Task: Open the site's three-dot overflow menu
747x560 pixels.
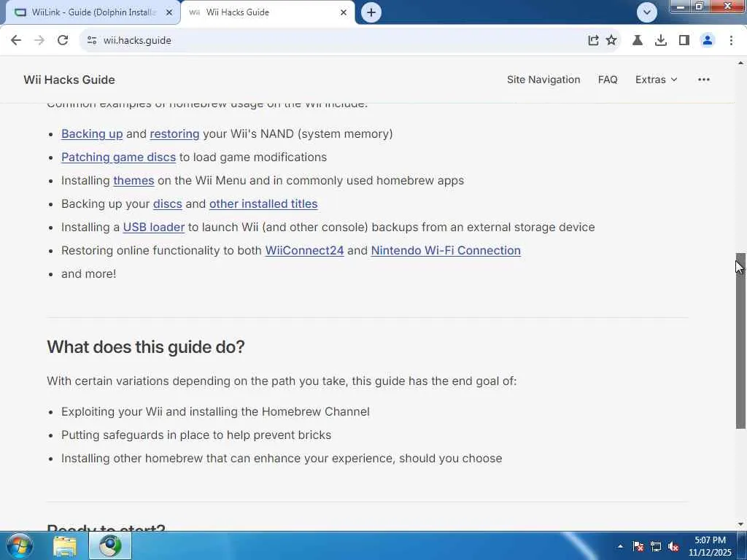Action: point(704,79)
